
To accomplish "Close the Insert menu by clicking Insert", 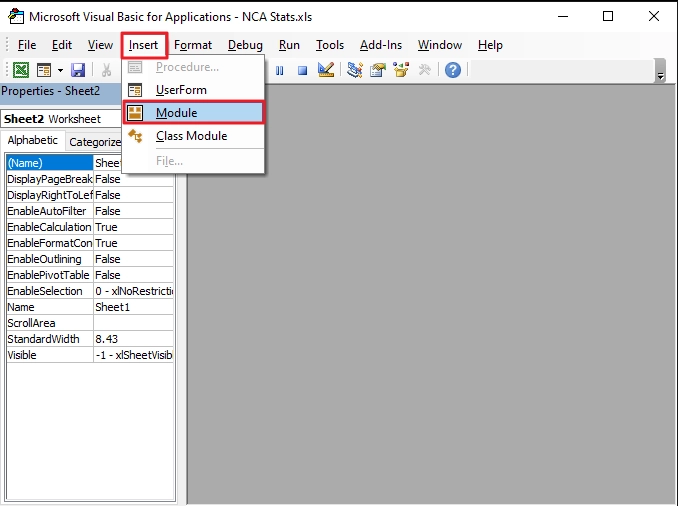I will pyautogui.click(x=144, y=45).
